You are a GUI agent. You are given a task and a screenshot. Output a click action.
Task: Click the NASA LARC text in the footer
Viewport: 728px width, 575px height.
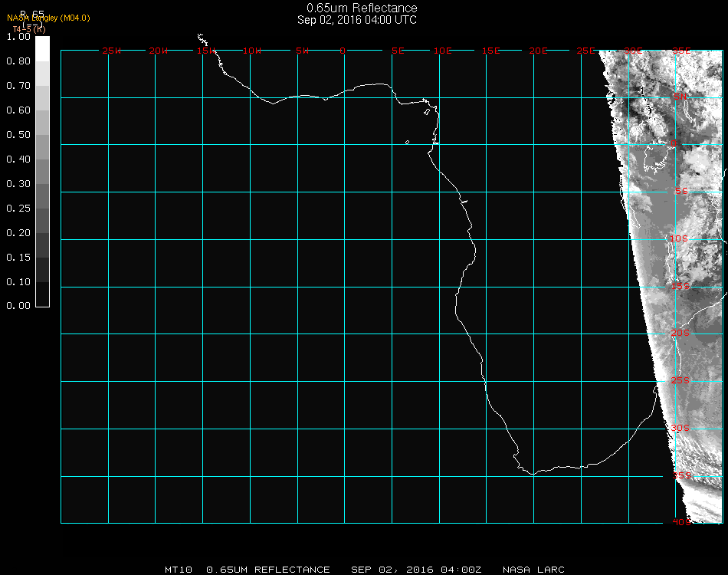click(533, 570)
